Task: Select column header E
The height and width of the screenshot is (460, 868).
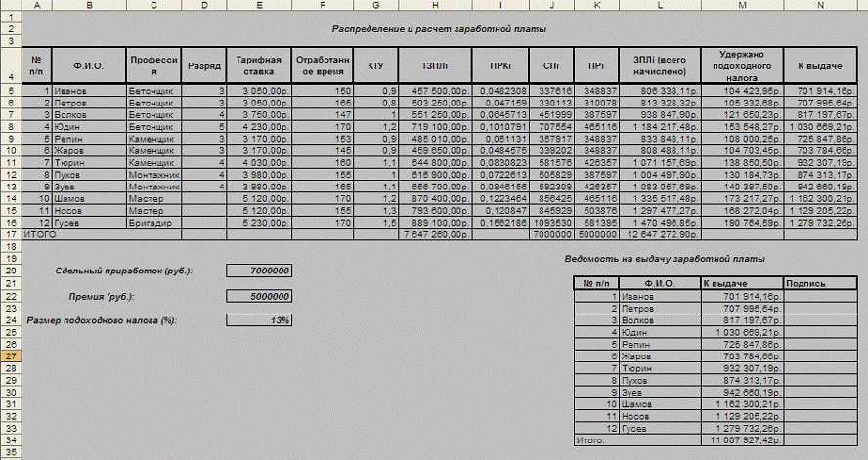Action: tap(258, 5)
